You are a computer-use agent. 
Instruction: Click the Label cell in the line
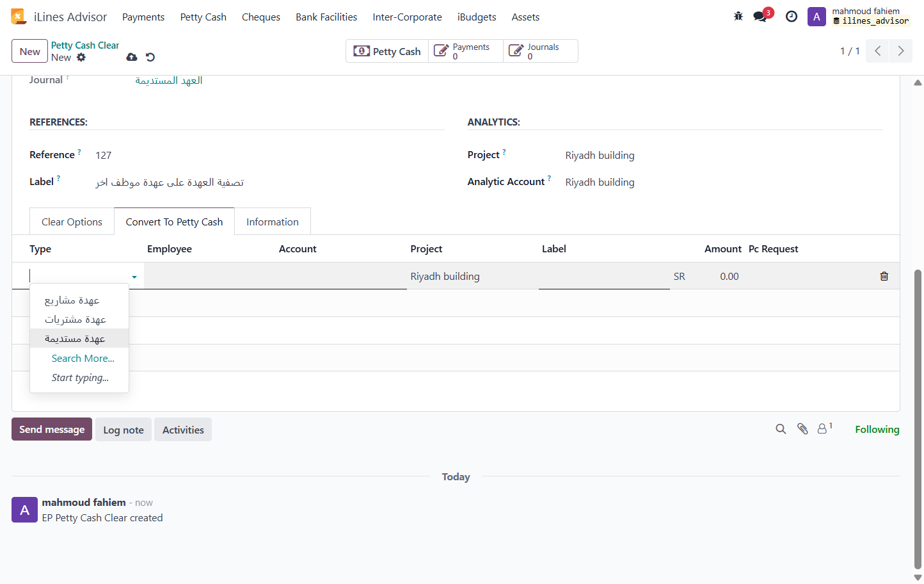click(604, 276)
